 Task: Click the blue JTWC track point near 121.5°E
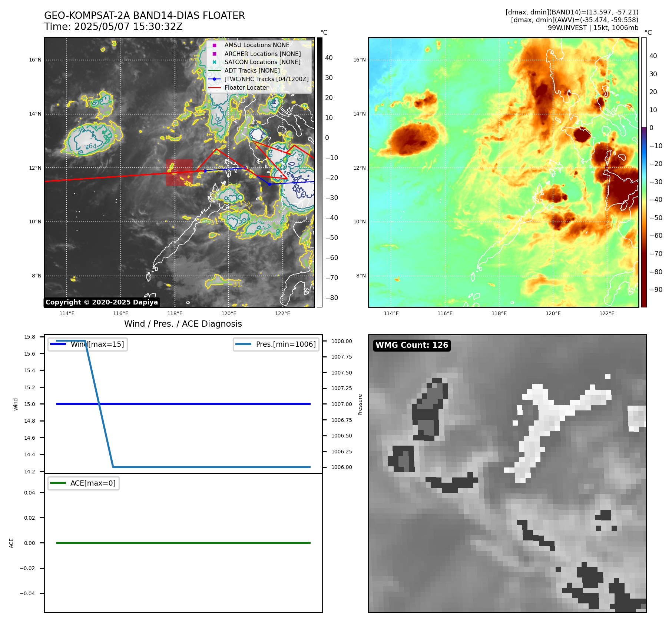pos(269,184)
